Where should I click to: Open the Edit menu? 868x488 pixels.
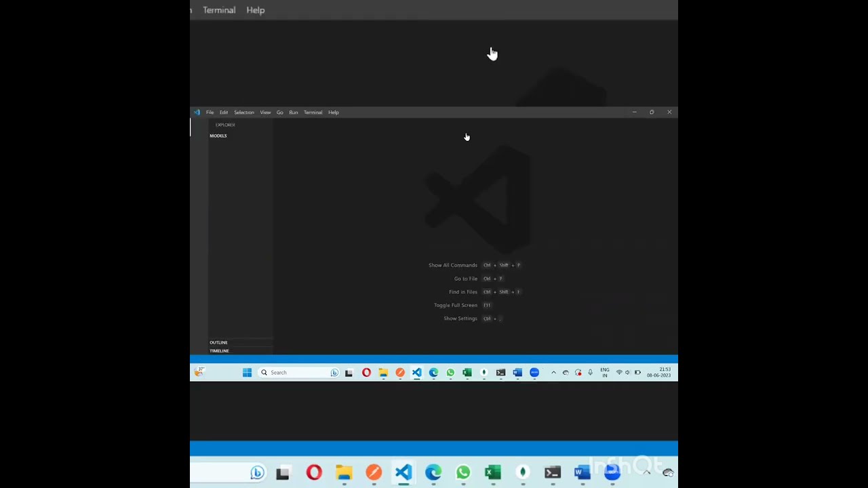click(224, 113)
